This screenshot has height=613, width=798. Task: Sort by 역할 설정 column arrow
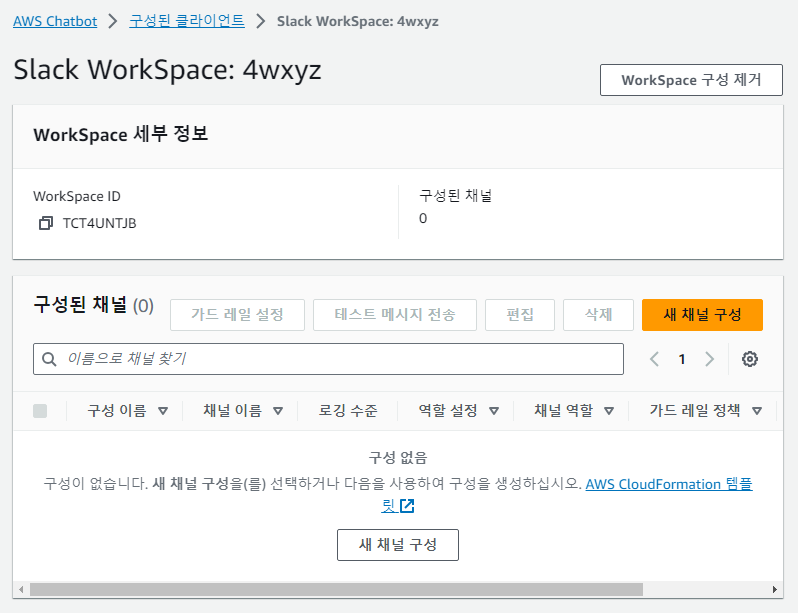pyautogui.click(x=494, y=411)
